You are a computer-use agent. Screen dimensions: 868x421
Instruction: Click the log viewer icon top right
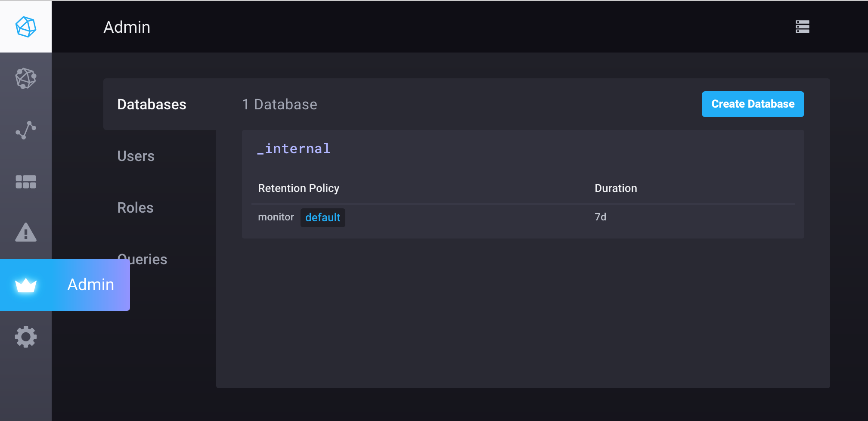click(802, 26)
